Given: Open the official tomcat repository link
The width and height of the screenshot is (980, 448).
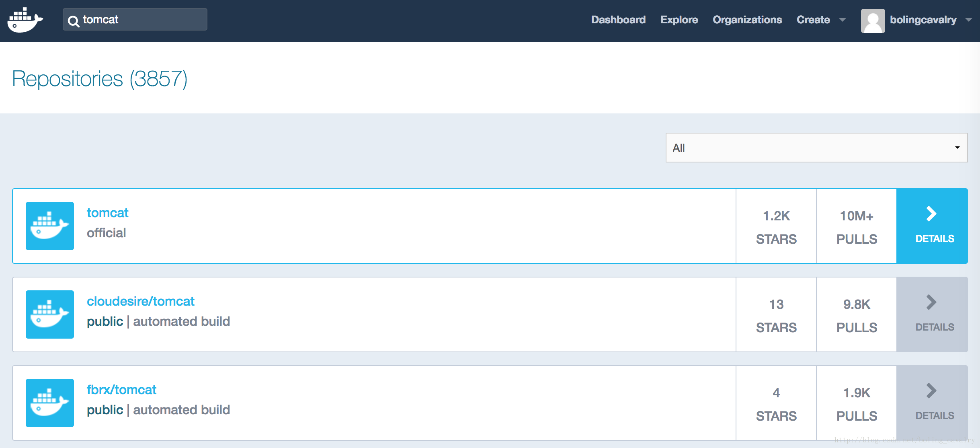Looking at the screenshot, I should [x=107, y=213].
